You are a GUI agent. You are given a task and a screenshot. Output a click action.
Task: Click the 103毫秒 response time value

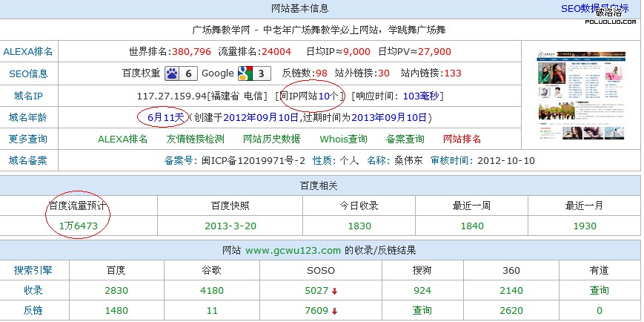click(x=421, y=96)
